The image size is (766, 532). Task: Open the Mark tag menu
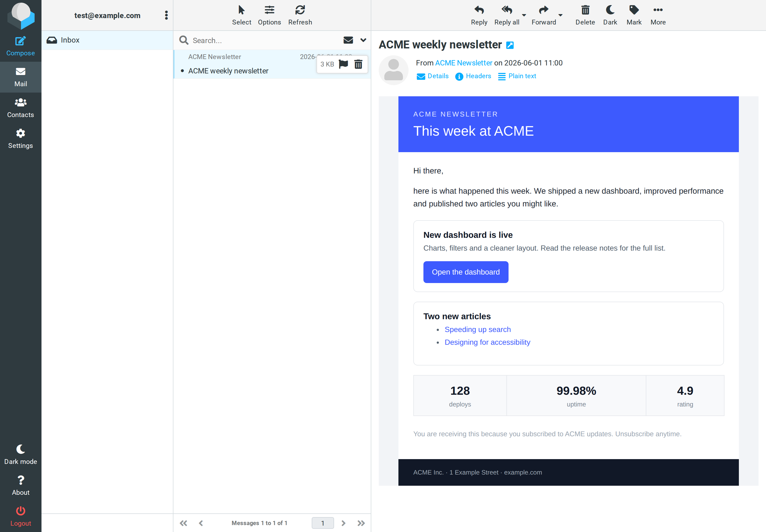click(634, 15)
